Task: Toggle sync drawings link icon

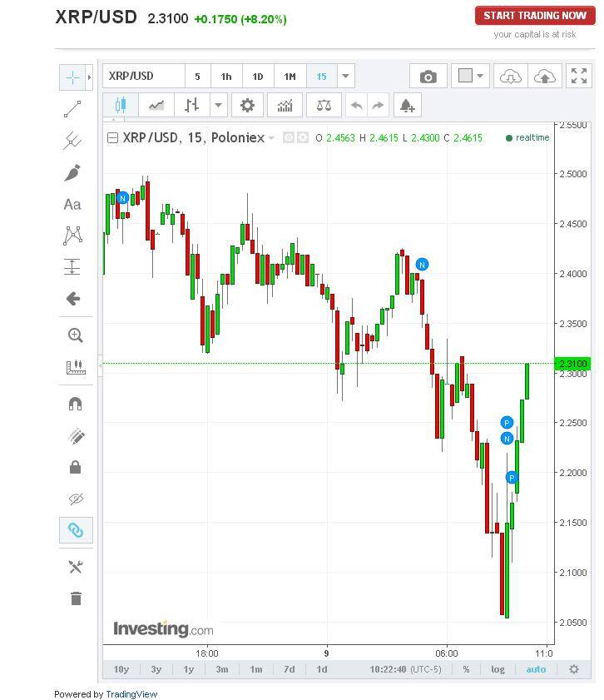Action: coord(76,530)
